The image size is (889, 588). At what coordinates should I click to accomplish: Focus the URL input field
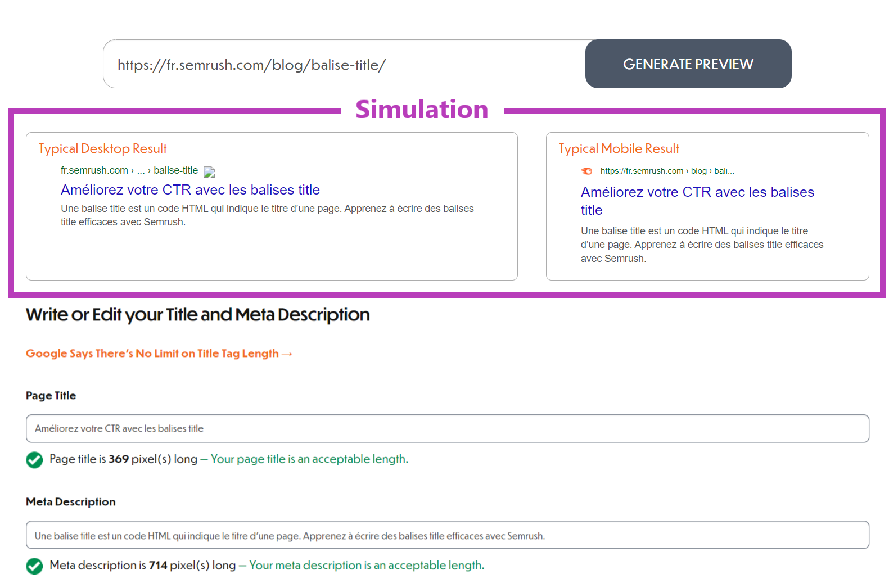[343, 65]
